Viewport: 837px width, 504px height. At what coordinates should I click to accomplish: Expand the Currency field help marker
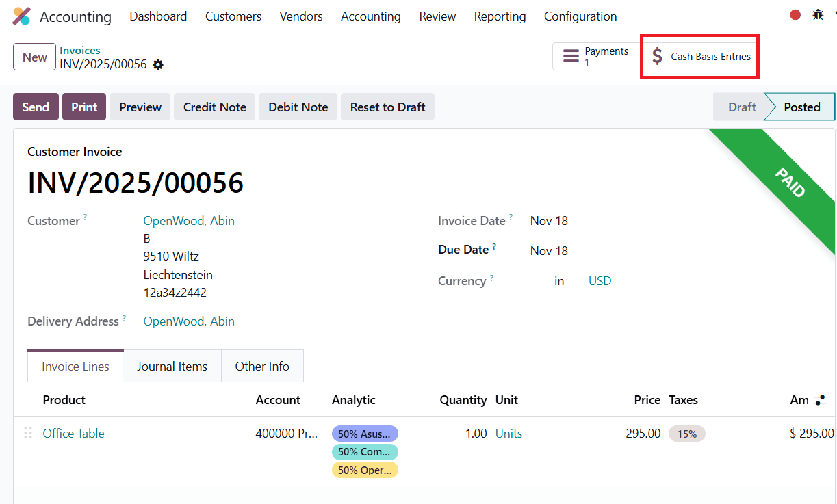coord(490,276)
